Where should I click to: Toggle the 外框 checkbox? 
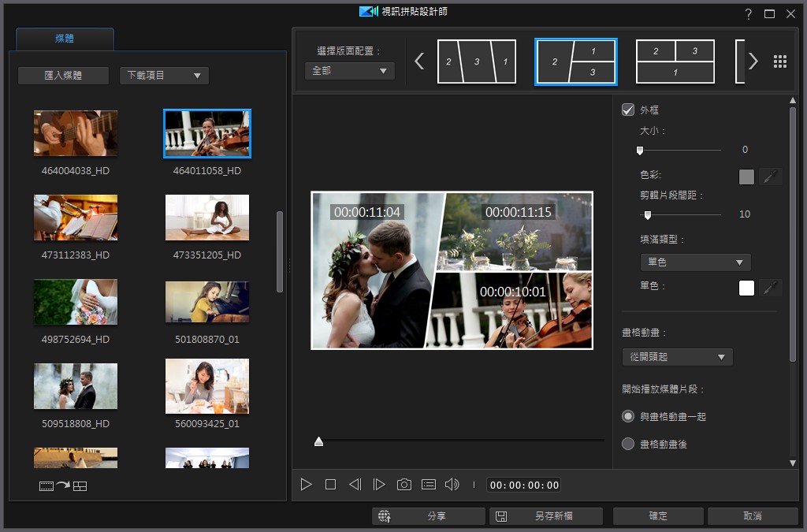click(627, 110)
